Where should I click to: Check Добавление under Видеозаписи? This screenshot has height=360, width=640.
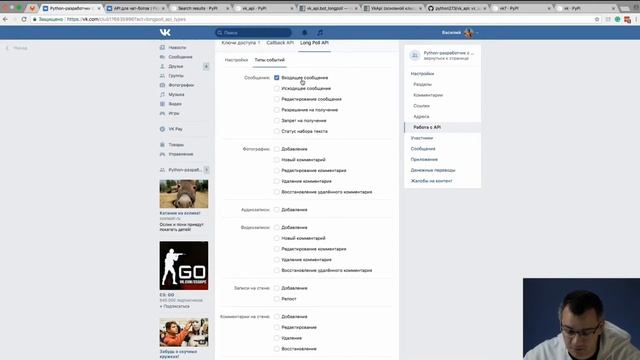277,227
